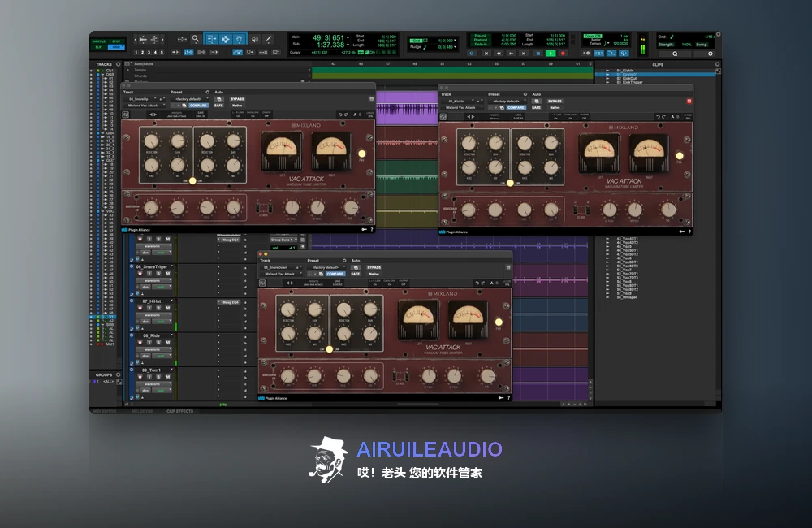The height and width of the screenshot is (528, 812).
Task: Mute the 09_Tom1 track
Action: pos(167,377)
